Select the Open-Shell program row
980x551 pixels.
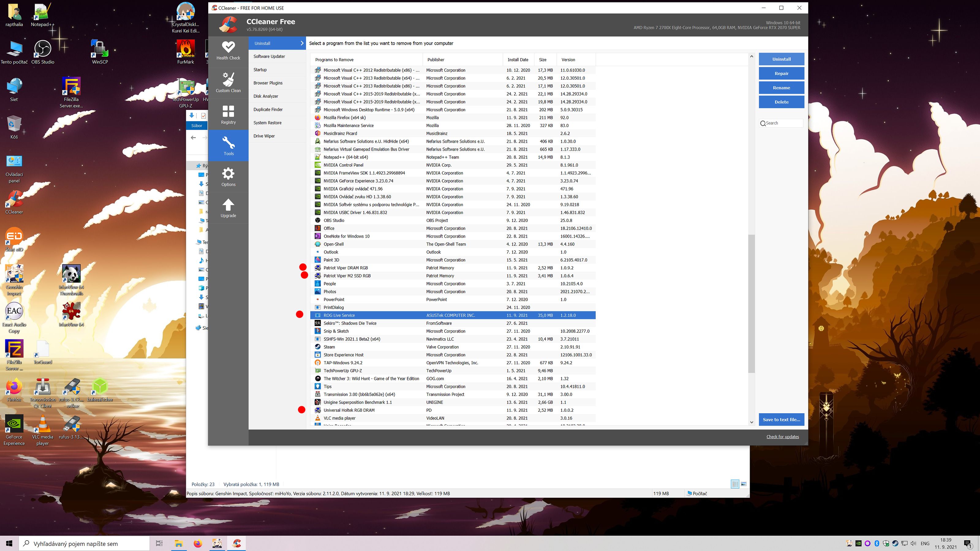453,244
